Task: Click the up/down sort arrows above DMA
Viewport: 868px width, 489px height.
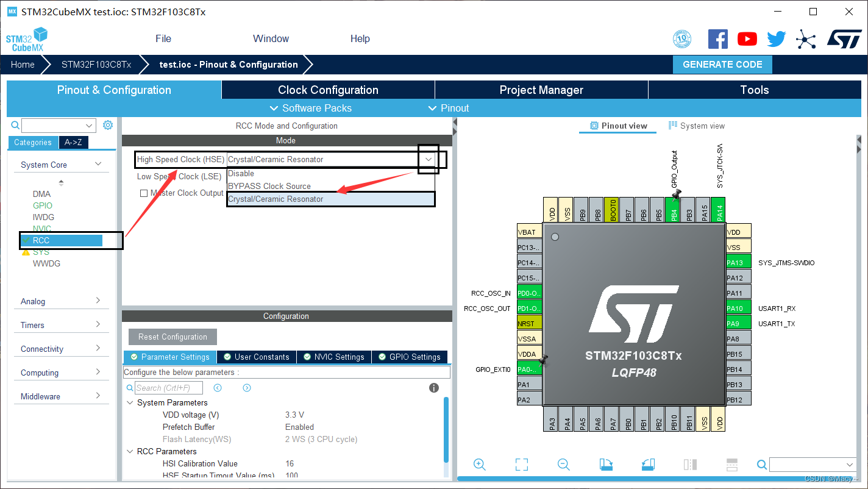Action: tap(61, 182)
